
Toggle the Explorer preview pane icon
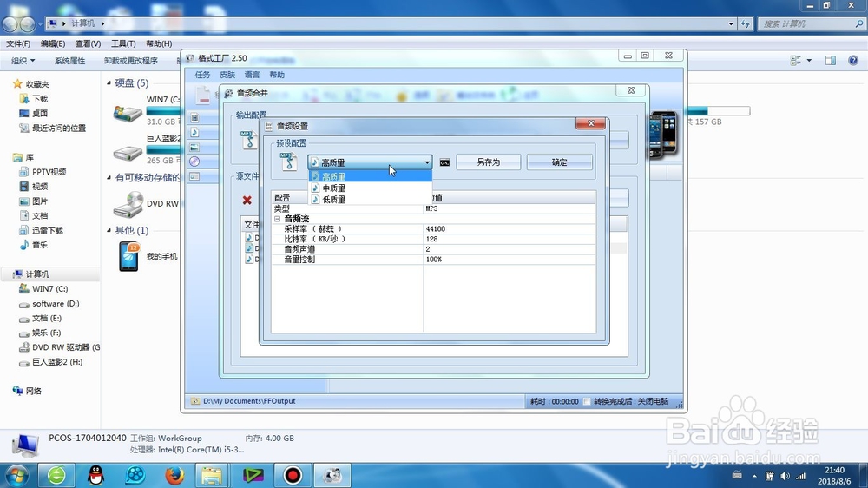[x=831, y=61]
